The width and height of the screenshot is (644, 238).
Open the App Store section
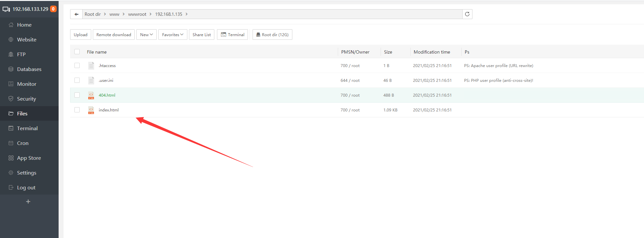(x=29, y=158)
